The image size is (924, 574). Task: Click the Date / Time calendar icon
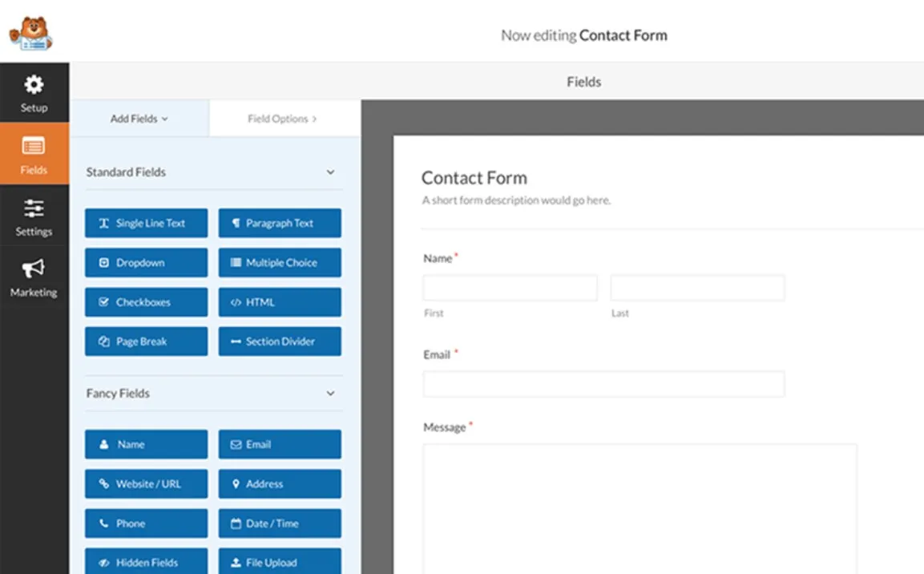tap(236, 523)
